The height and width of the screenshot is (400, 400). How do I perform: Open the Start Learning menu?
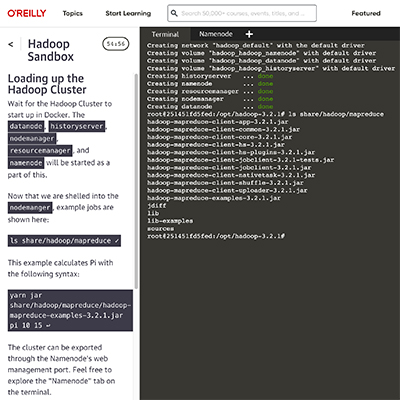(x=128, y=13)
